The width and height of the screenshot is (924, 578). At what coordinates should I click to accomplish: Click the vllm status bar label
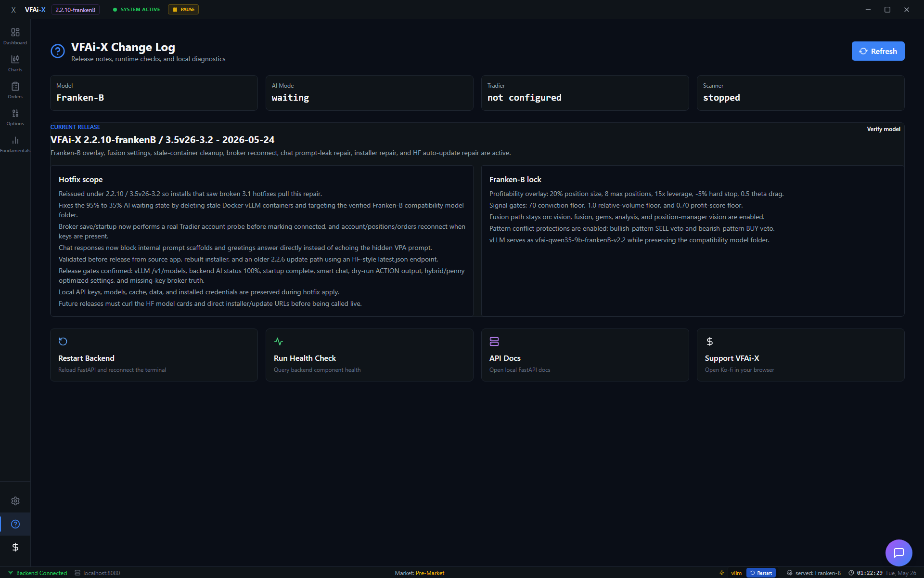pos(736,573)
